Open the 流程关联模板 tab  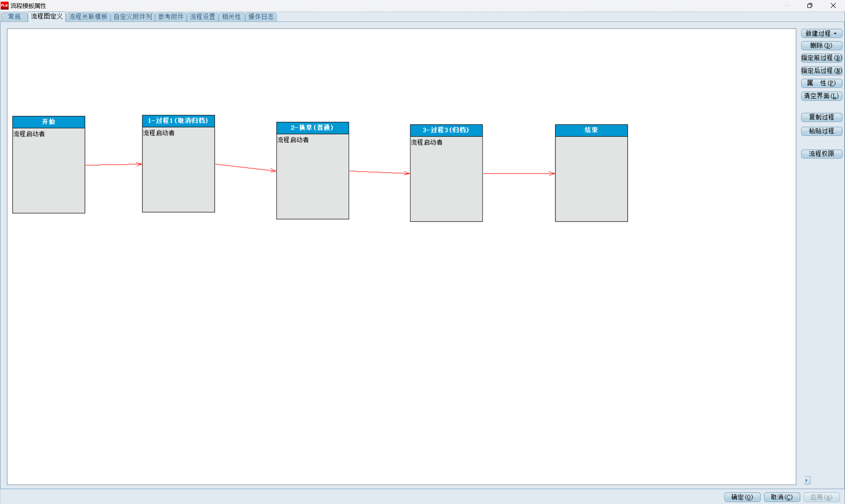pyautogui.click(x=88, y=16)
